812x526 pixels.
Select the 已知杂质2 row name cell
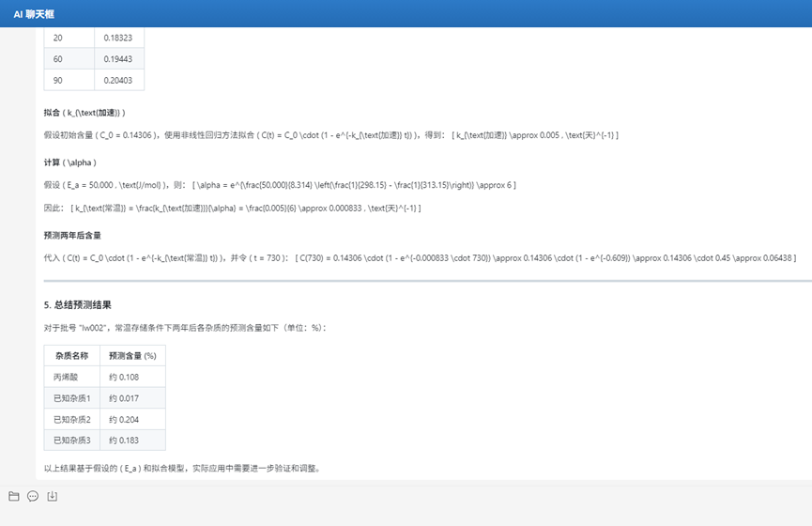pos(71,419)
